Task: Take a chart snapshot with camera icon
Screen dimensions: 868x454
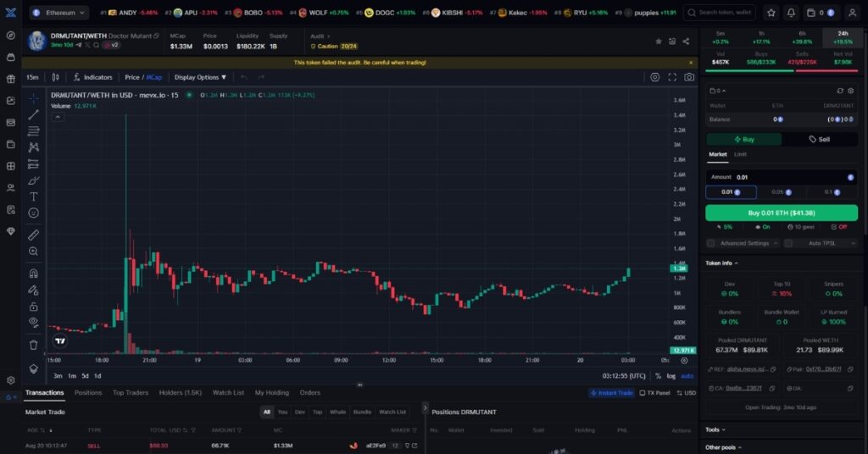Action: (x=689, y=77)
